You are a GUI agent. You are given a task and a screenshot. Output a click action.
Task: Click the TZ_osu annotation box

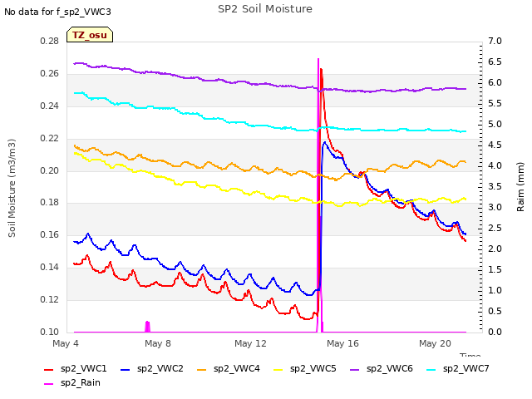(x=90, y=35)
